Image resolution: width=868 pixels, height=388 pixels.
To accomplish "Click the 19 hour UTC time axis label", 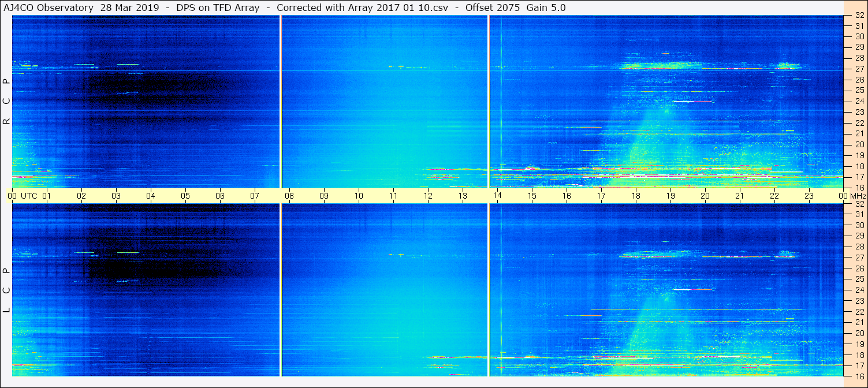I will tap(670, 196).
